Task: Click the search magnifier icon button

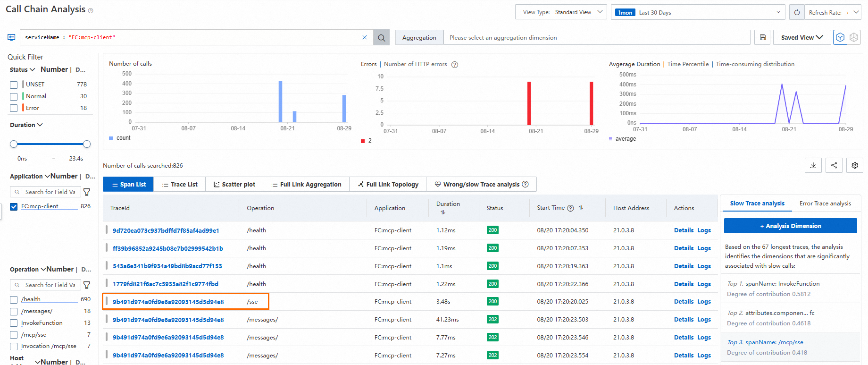Action: (x=381, y=38)
